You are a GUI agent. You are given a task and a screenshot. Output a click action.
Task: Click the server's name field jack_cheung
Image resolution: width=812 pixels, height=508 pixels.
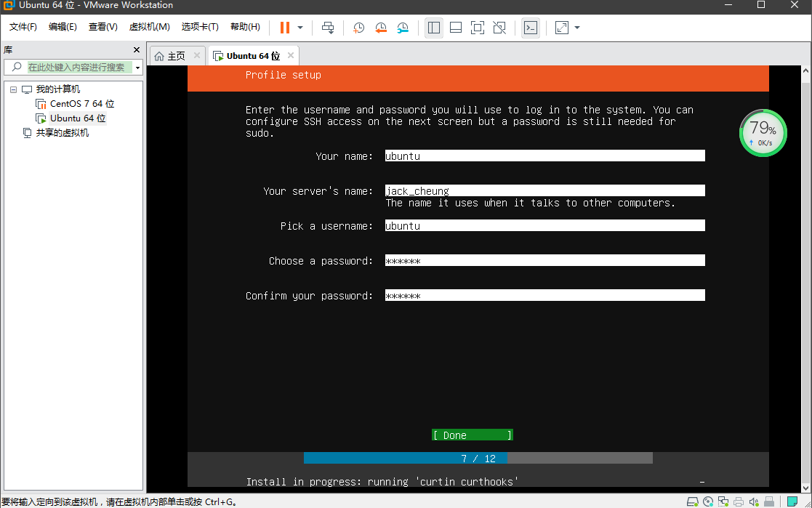[x=544, y=190]
